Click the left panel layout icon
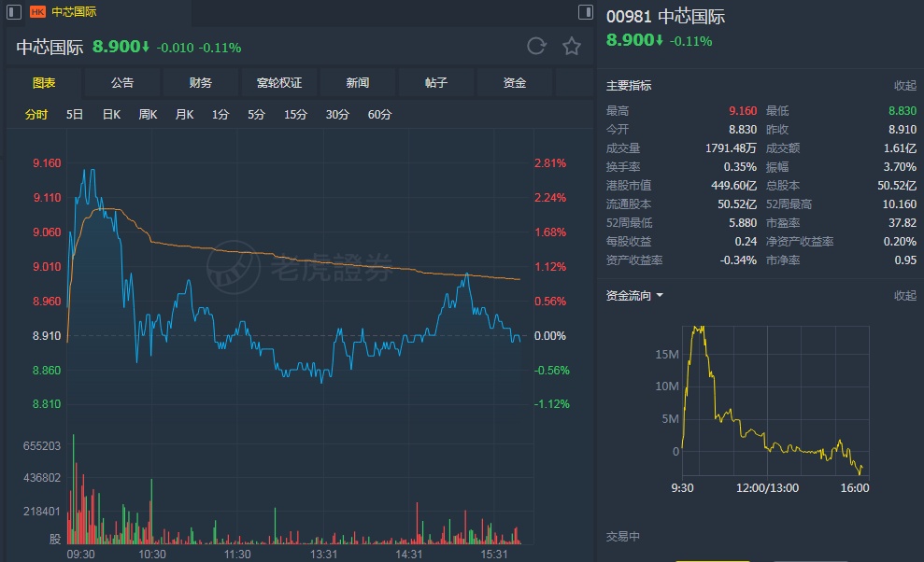 point(14,12)
